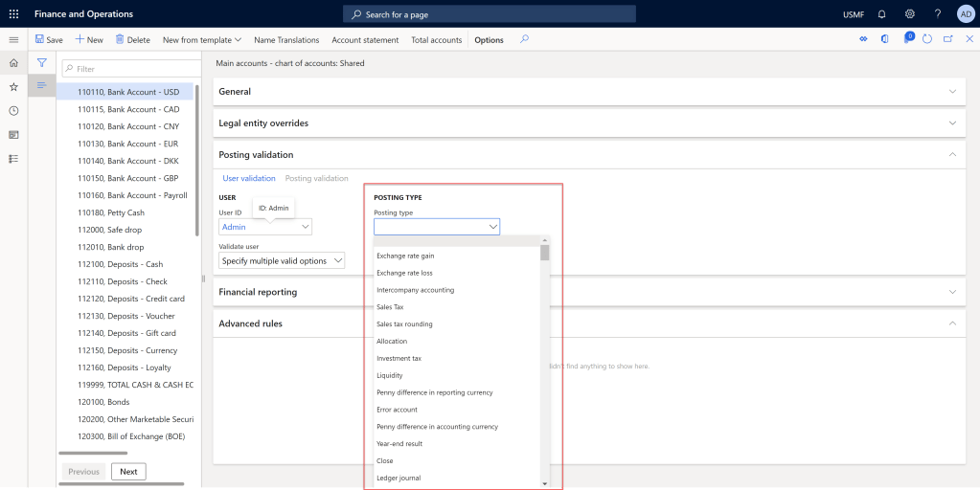Open the Options menu tab
Viewport: 980px width, 490px height.
(x=489, y=40)
